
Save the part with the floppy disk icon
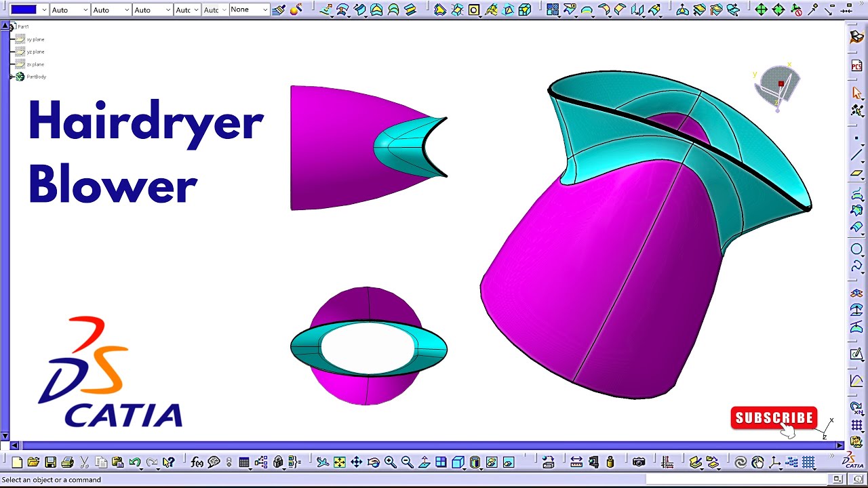point(50,462)
